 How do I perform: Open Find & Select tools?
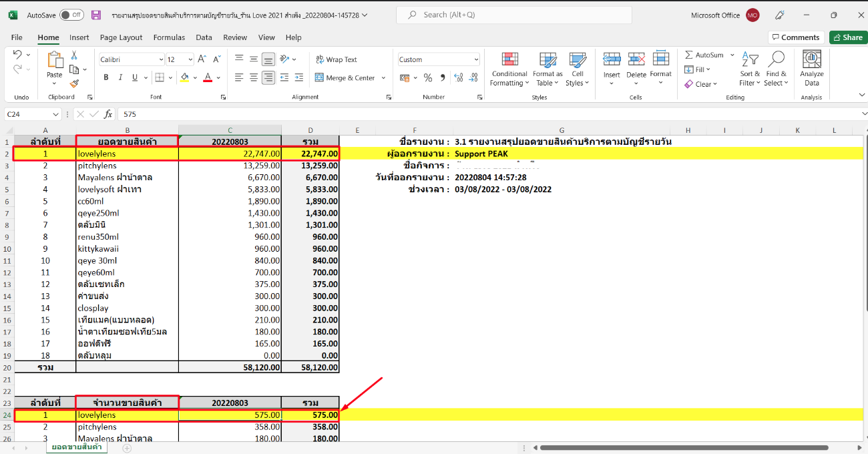pos(776,69)
